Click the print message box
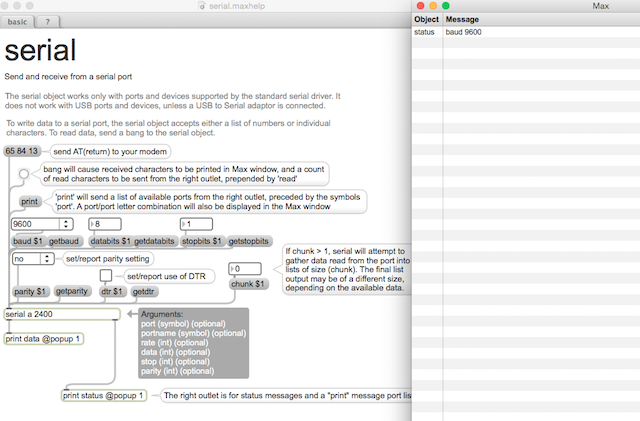Screen dimensions: 640x421 [29, 201]
